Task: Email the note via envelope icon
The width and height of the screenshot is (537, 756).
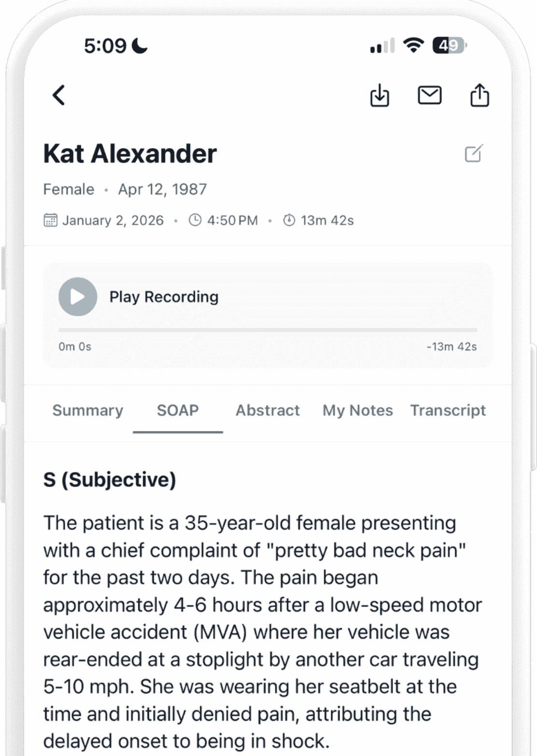Action: point(429,95)
